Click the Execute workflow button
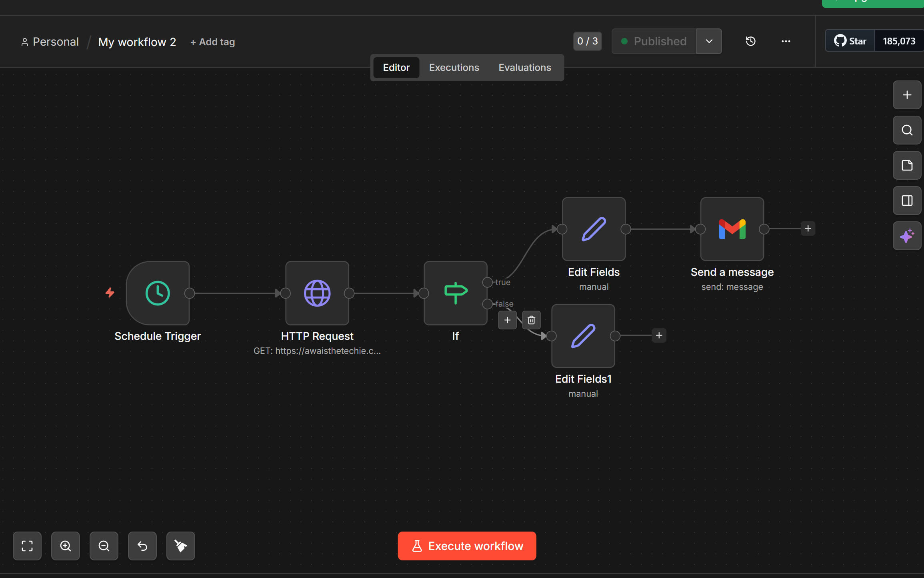 467,546
